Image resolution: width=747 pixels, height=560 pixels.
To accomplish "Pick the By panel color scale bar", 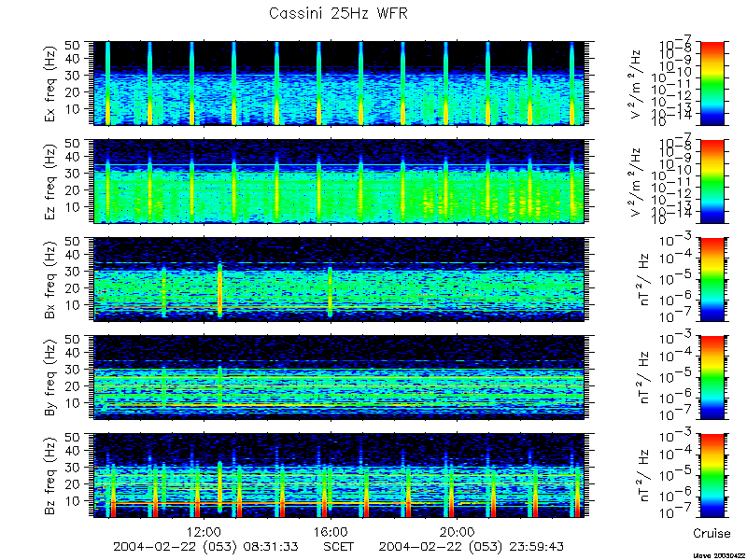I will point(712,378).
